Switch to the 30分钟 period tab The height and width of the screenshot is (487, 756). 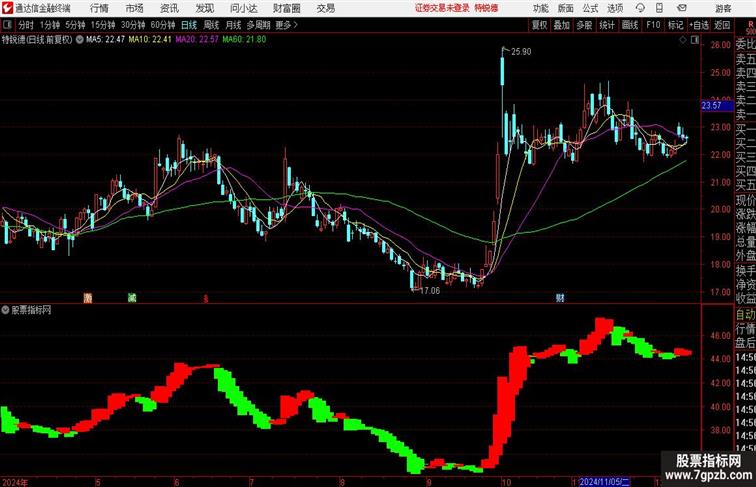[133, 25]
